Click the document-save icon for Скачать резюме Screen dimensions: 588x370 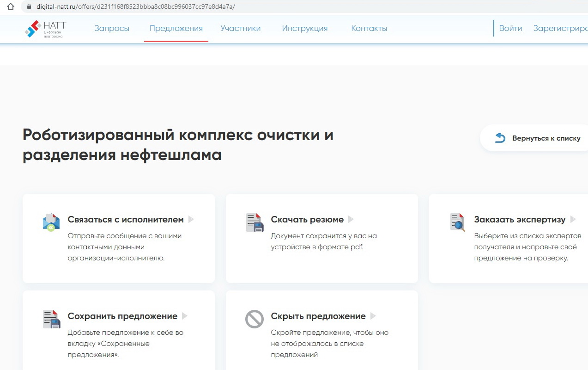coord(255,222)
